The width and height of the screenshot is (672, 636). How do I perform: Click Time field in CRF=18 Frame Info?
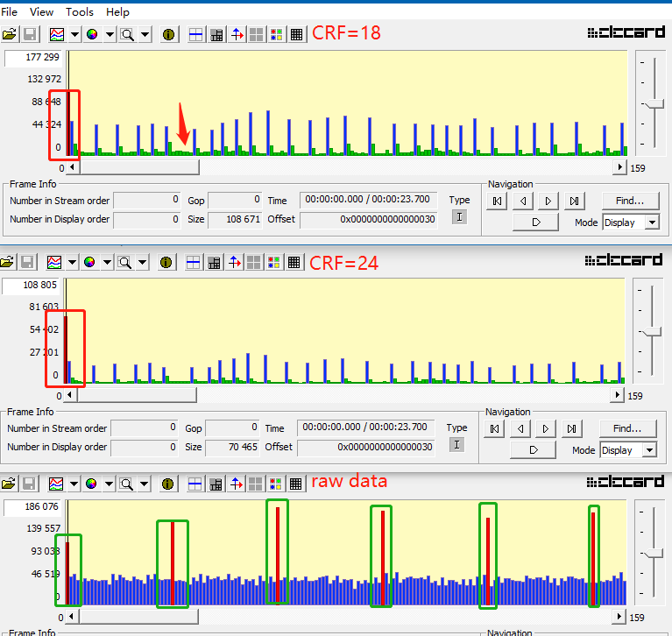pos(368,200)
